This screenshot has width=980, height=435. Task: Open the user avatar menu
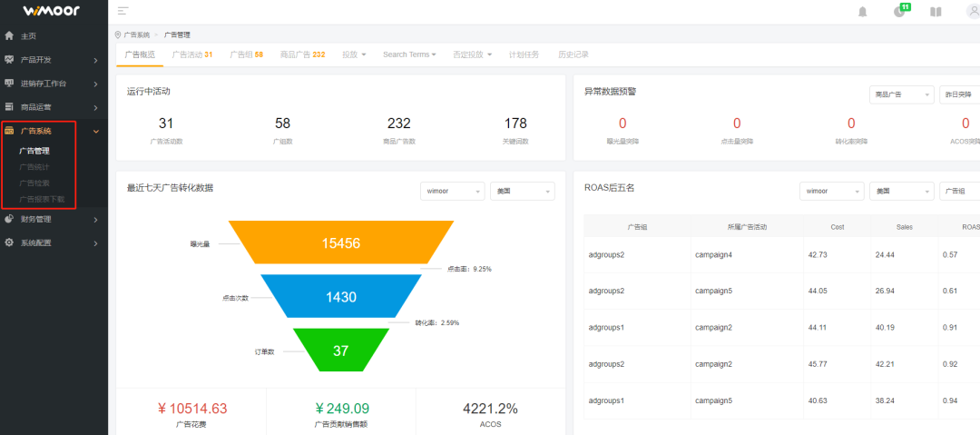[x=973, y=12]
